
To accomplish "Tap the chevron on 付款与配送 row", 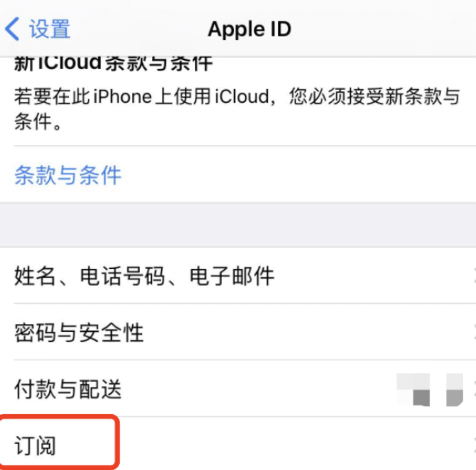I will [x=474, y=390].
